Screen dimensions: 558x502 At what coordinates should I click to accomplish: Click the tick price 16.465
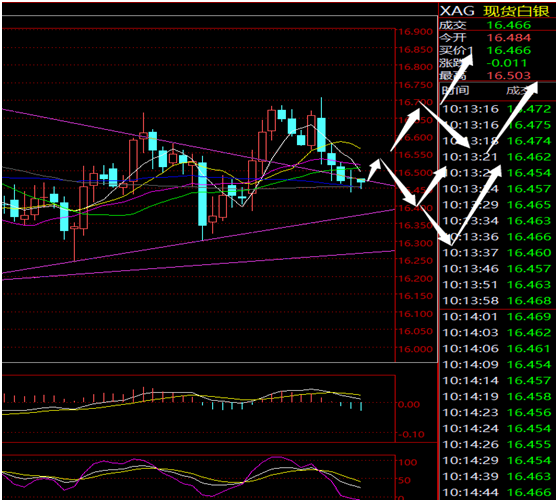click(x=529, y=205)
